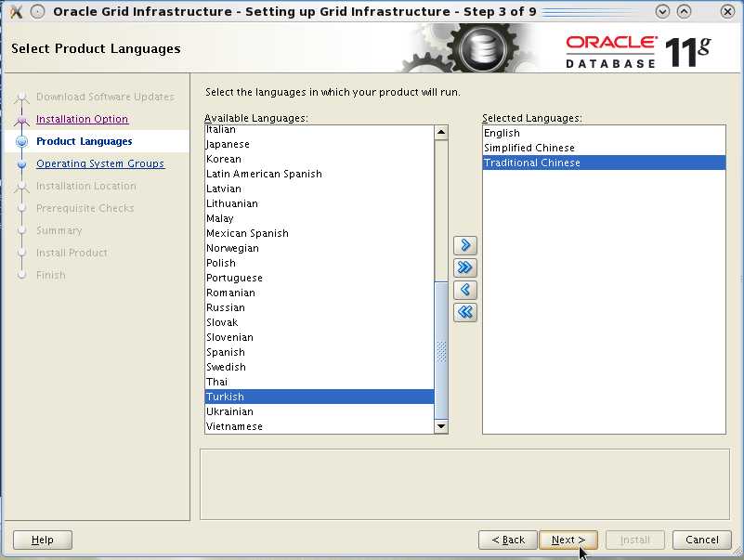Viewport: 744px width, 560px height.
Task: Select Russian in Available Languages
Action: (x=320, y=307)
